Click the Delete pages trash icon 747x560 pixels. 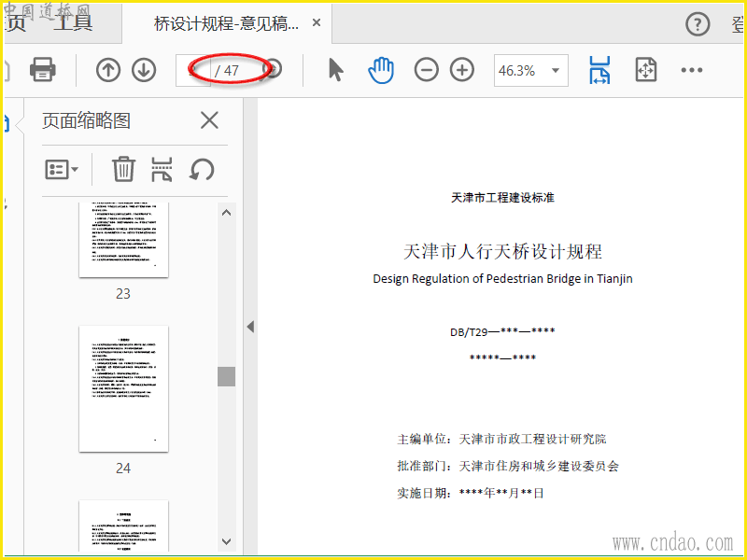123,170
